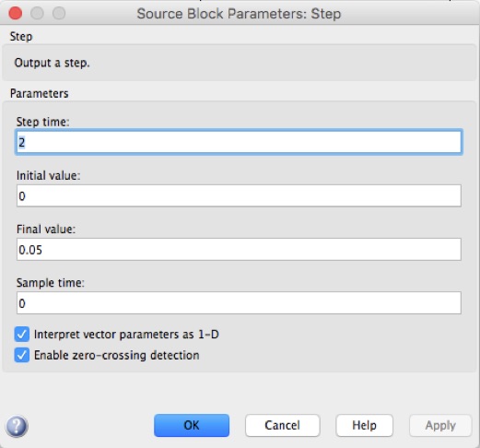Click the Parameters section heading
Image resolution: width=480 pixels, height=448 pixels.
tap(40, 93)
